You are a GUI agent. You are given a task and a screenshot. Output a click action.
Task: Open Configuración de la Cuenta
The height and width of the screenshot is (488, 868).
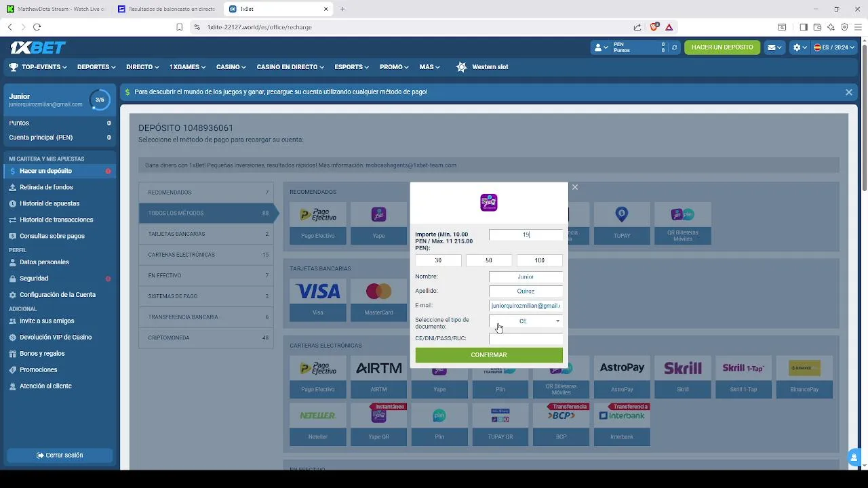coord(60,295)
